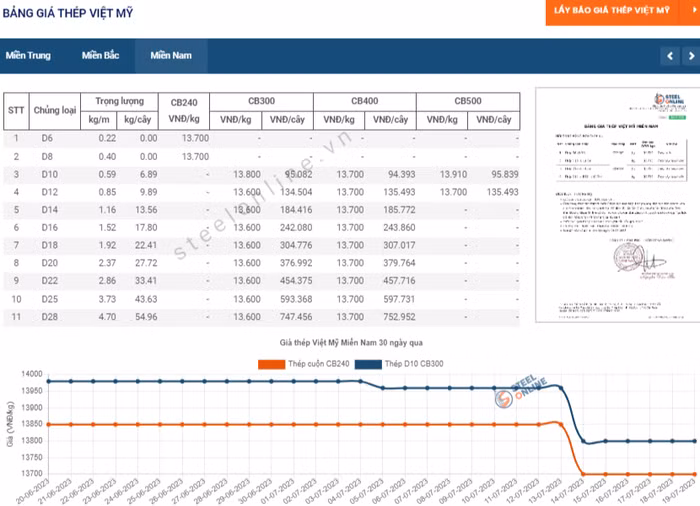Click the 376.992 value in D20 row
This screenshot has height=506, width=700.
[x=296, y=263]
